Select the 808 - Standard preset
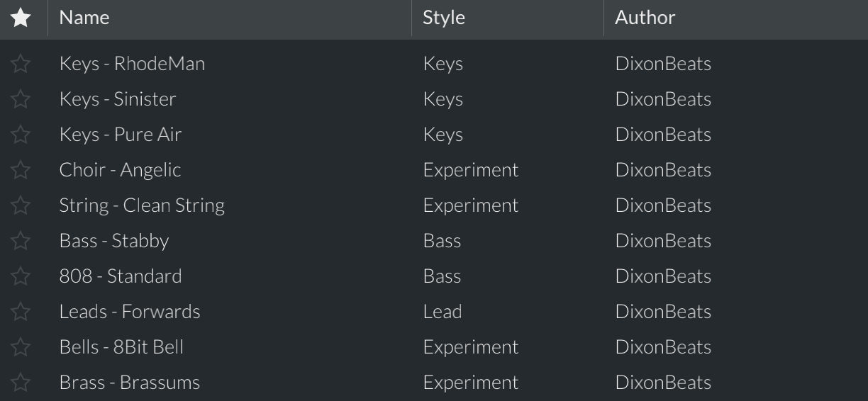Screen dimensions: 868x401 tap(121, 276)
